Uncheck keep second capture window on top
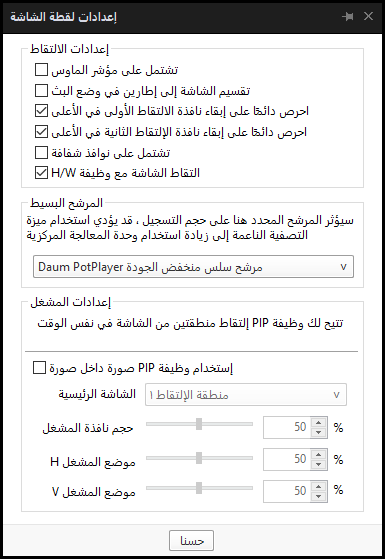This screenshot has width=385, height=559. coord(41,132)
